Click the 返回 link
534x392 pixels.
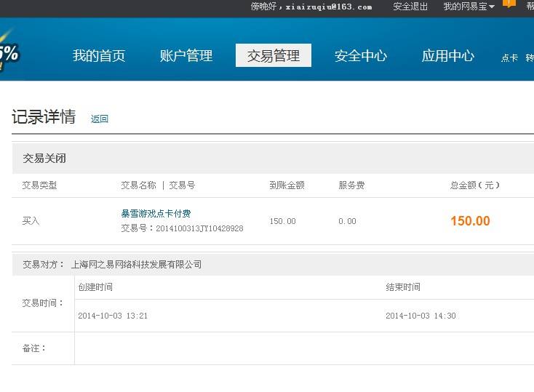click(100, 119)
